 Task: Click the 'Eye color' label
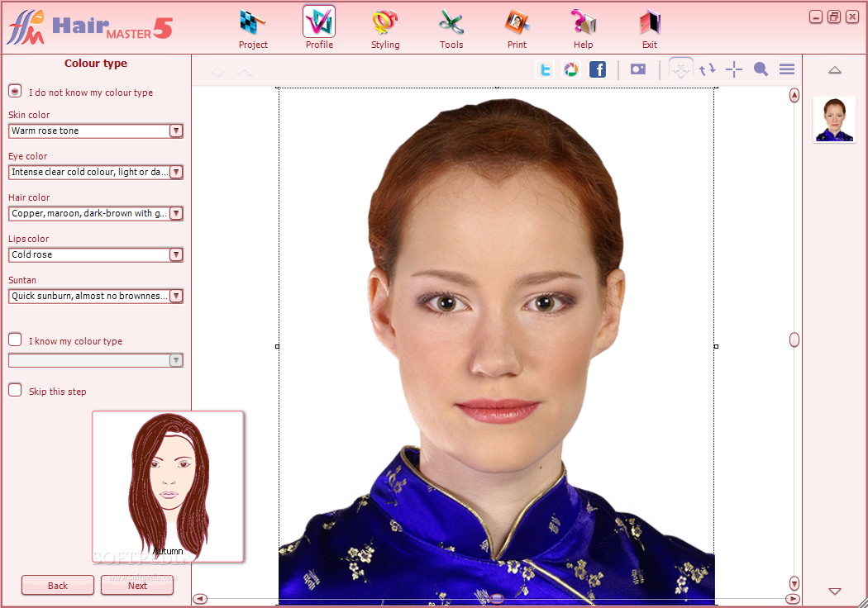tap(27, 156)
